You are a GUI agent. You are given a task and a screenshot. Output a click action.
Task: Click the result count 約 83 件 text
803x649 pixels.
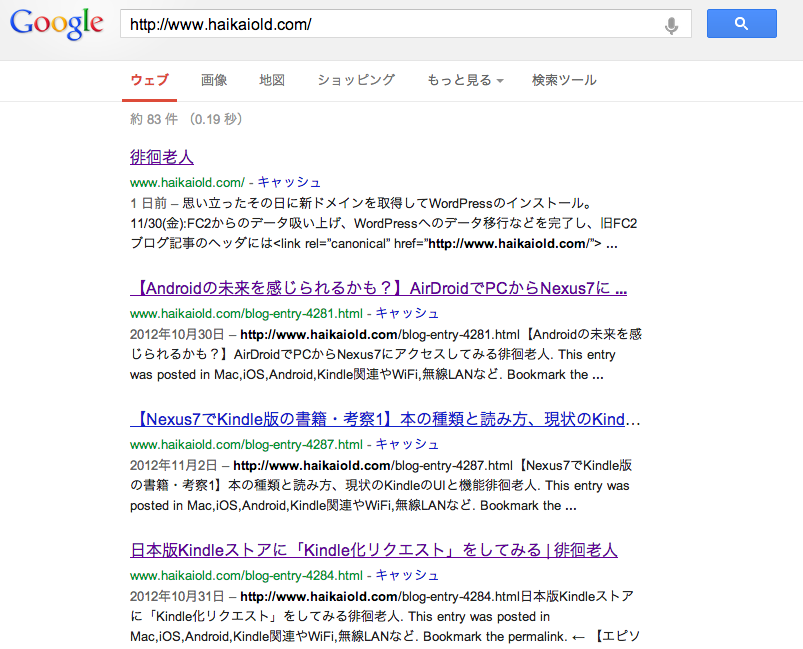tap(154, 119)
